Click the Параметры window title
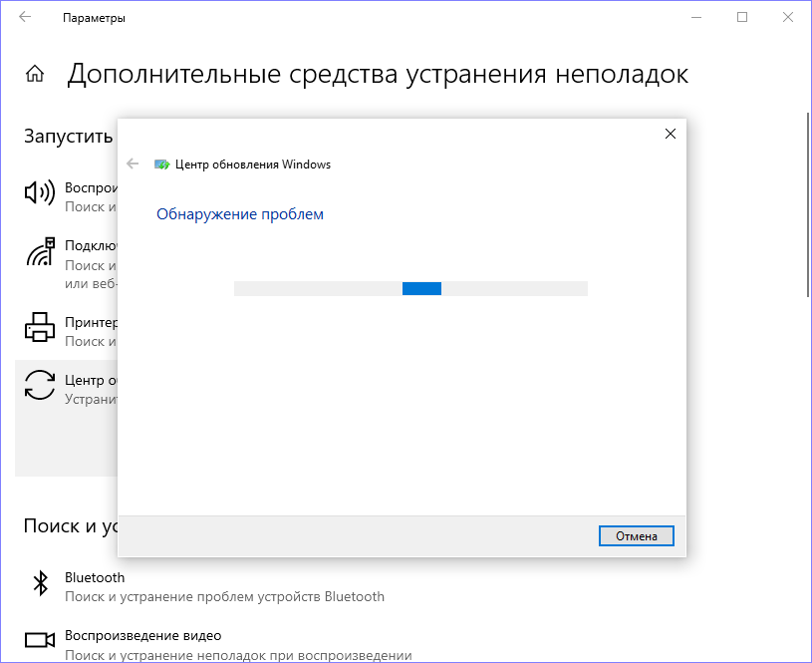 coord(94,18)
